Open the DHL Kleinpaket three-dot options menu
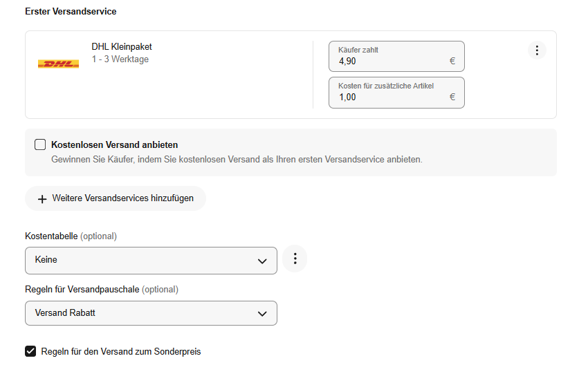Viewport: 588px width, 365px height. 537,50
